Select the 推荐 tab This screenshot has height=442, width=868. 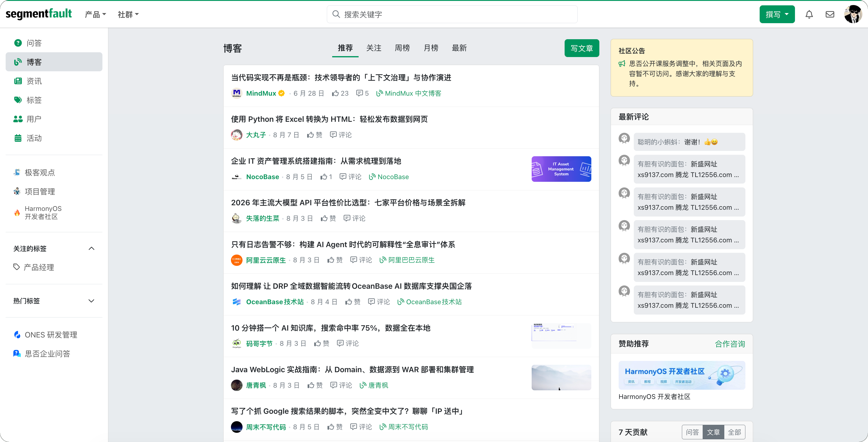tap(345, 48)
